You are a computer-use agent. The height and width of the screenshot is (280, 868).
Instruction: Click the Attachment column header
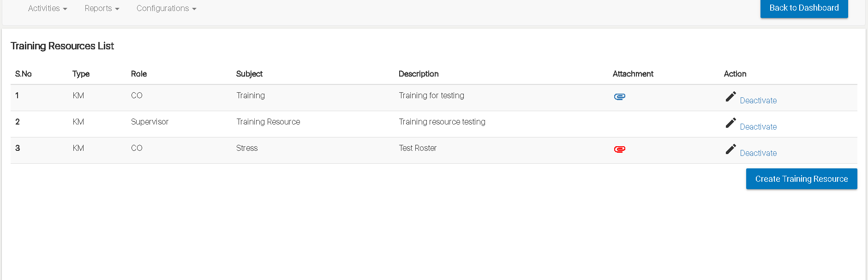633,74
